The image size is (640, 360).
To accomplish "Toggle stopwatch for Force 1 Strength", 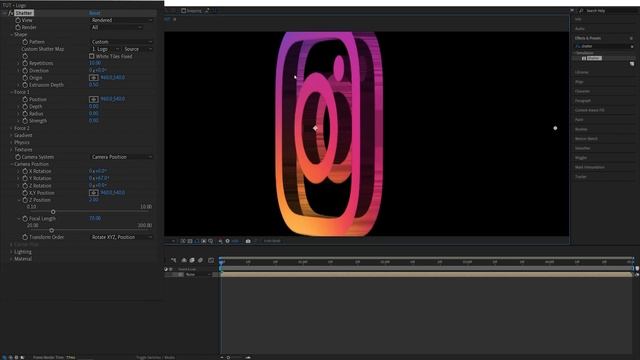I will pyautogui.click(x=25, y=121).
